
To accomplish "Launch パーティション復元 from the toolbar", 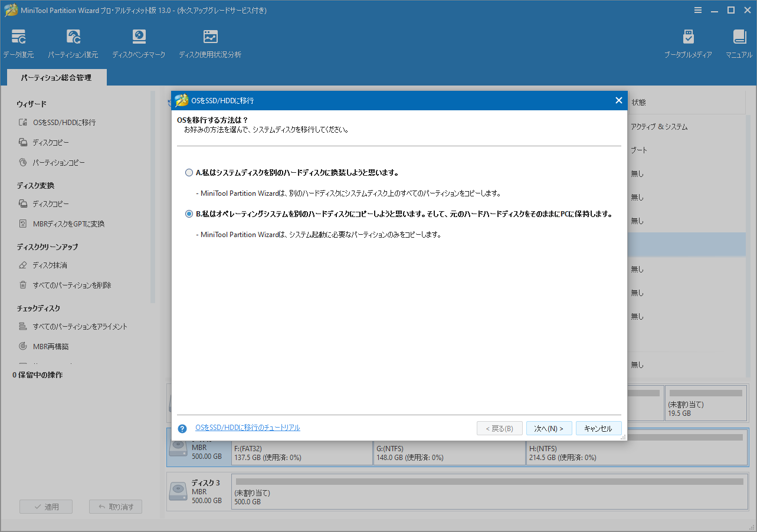I will point(73,44).
